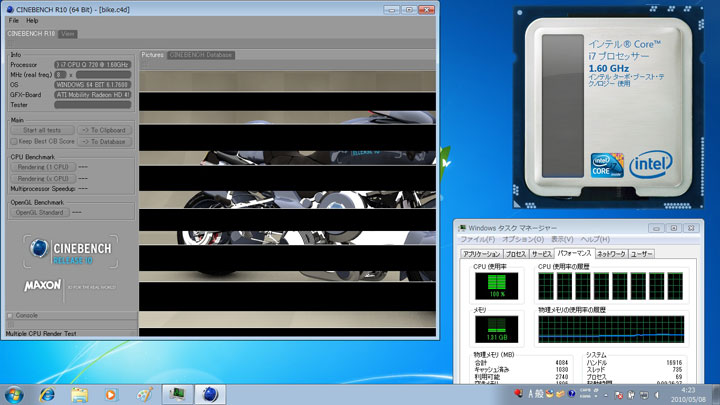This screenshot has height=405, width=720.
Task: Switch to サービス tab in Task Manager
Action: (541, 254)
